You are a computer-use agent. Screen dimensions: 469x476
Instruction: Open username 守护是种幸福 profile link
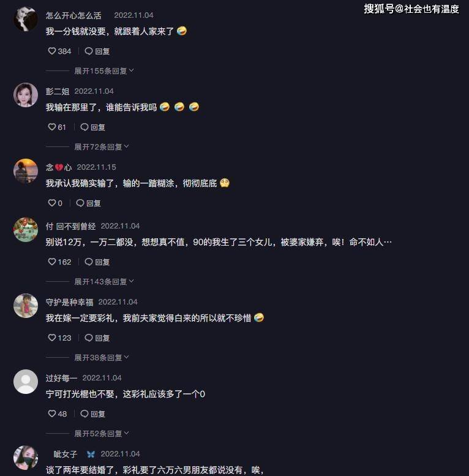click(x=69, y=302)
